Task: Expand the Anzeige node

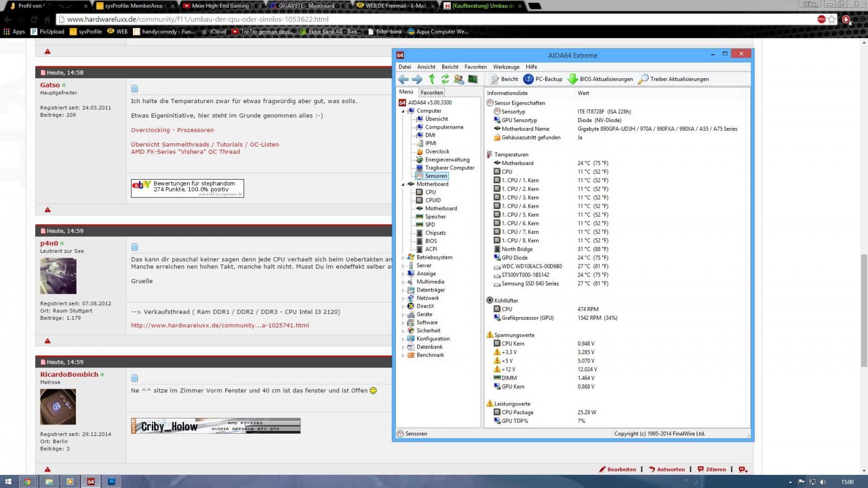Action: pyautogui.click(x=403, y=274)
